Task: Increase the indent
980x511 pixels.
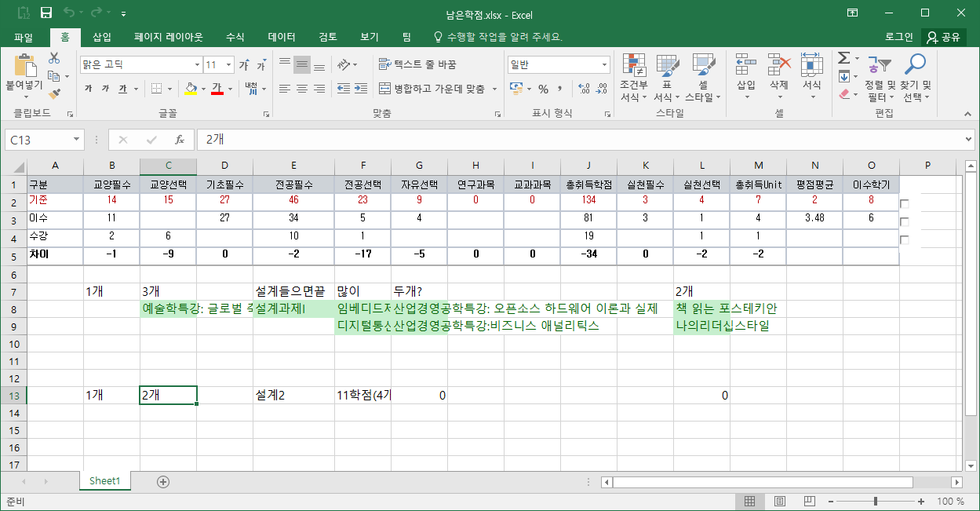Action: [360, 89]
